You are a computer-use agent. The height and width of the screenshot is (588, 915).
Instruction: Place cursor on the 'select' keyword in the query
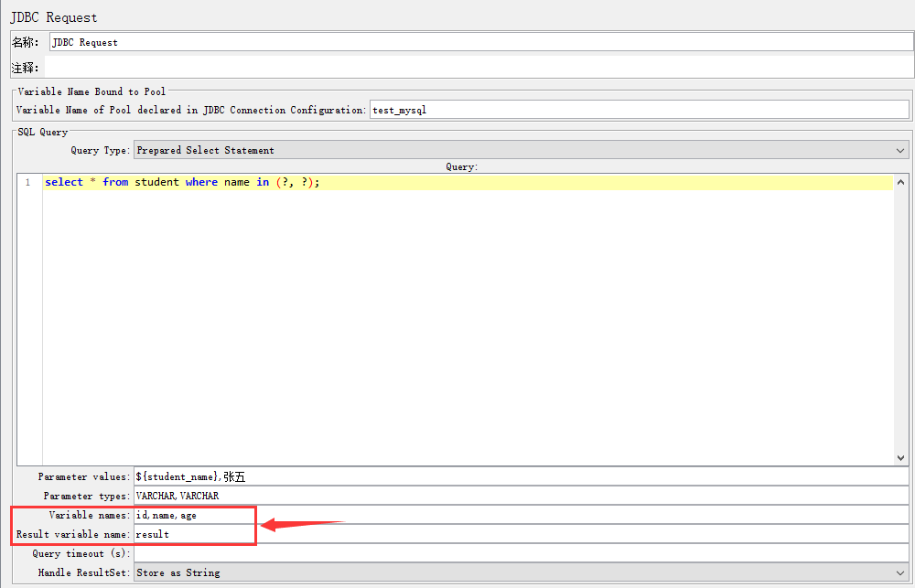point(64,183)
